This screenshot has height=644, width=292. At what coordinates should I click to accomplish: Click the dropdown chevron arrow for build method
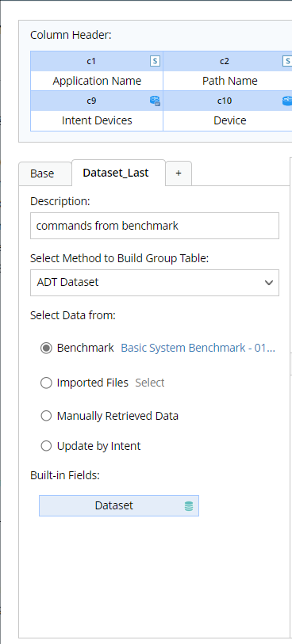pyautogui.click(x=269, y=283)
